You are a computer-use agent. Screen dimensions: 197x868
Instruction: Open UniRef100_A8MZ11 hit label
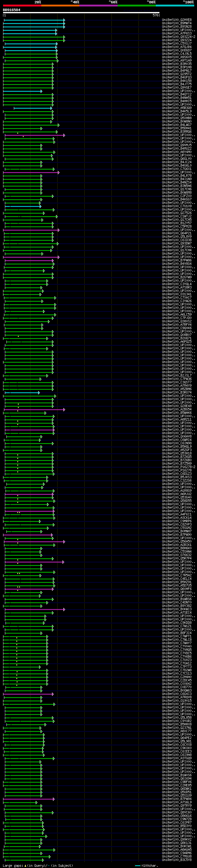click(x=177, y=419)
